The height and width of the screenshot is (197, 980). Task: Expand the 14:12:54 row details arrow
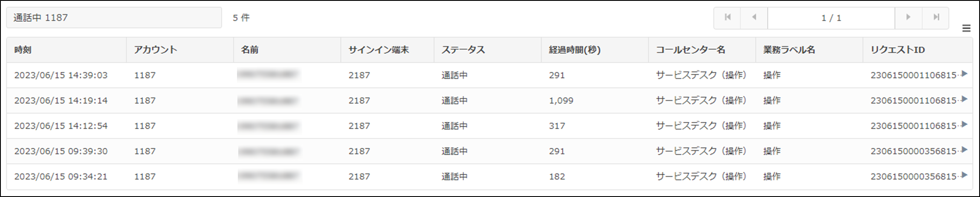point(964,124)
